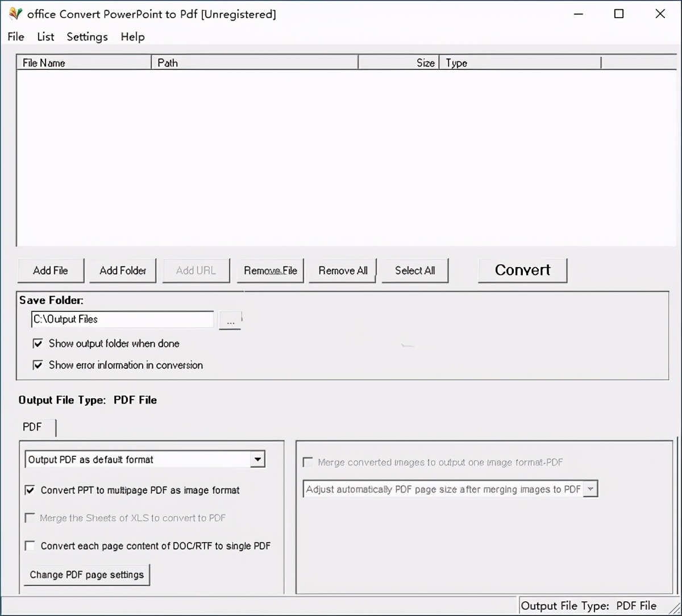Click the app icon in title bar
Viewport: 682px width, 616px height.
coord(15,14)
